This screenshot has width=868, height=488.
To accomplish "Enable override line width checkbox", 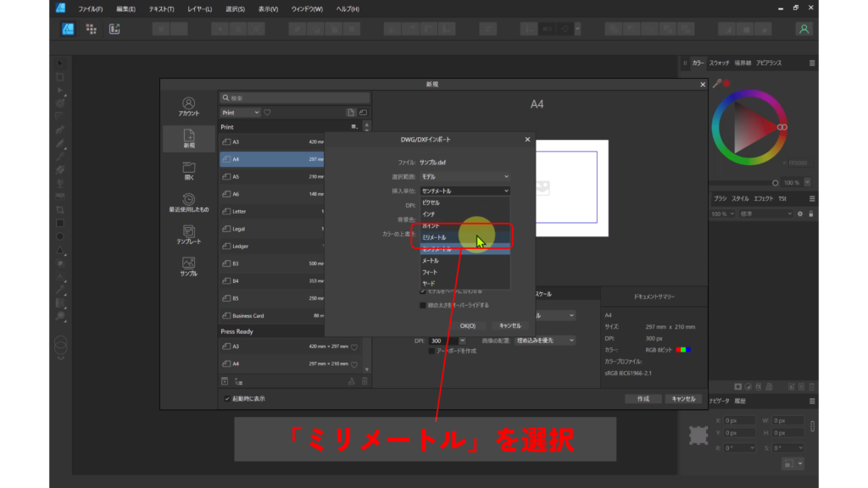I will [423, 305].
